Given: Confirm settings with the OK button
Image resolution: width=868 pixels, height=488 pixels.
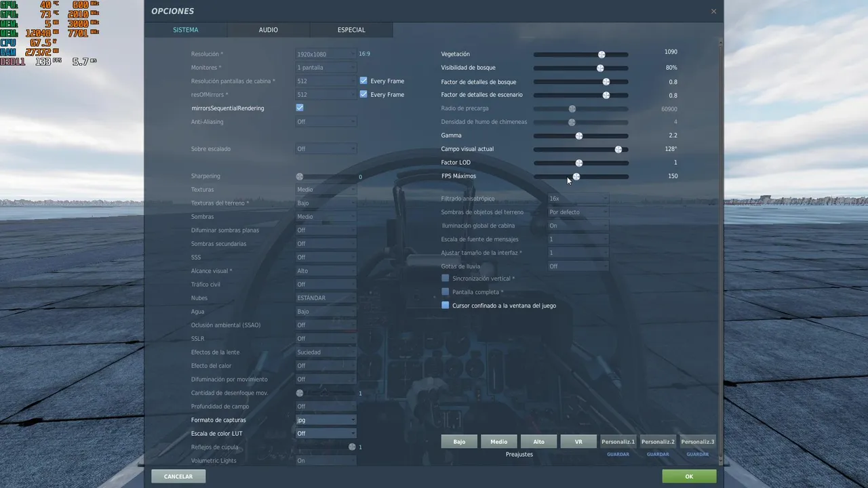Looking at the screenshot, I should point(689,476).
